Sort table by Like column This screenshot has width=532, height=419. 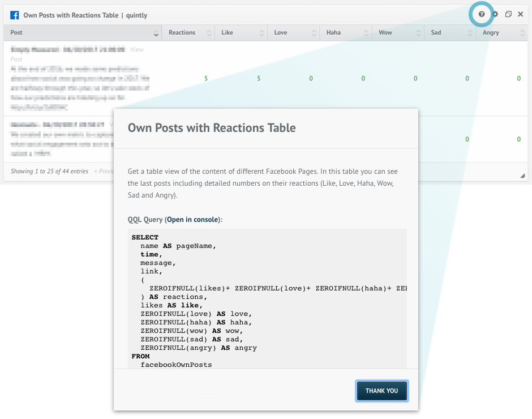[241, 33]
